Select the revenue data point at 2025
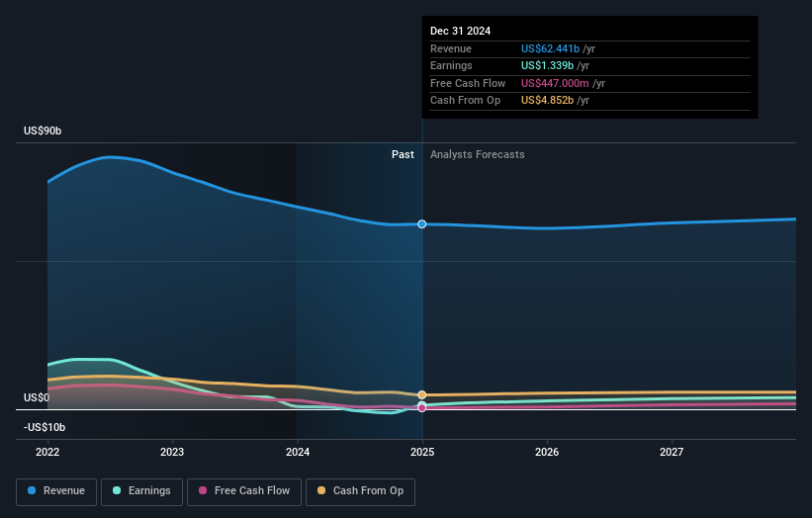 click(x=422, y=224)
